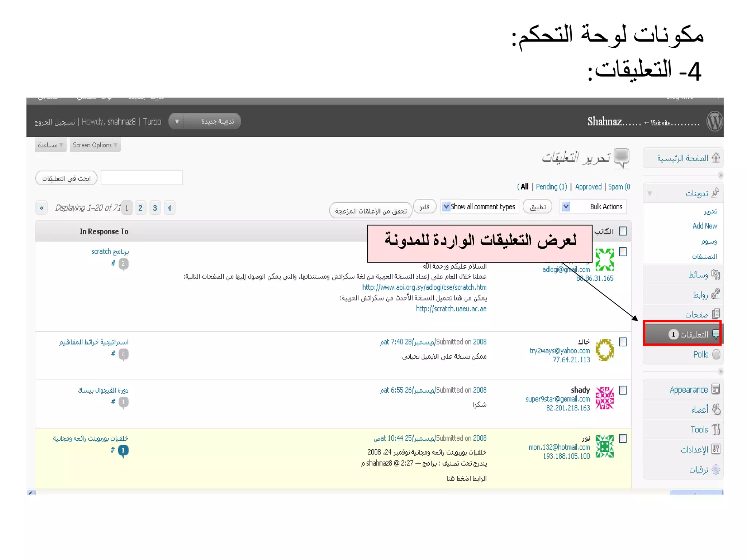Filter comments by Approved
The height and width of the screenshot is (560, 747).
[x=588, y=187]
